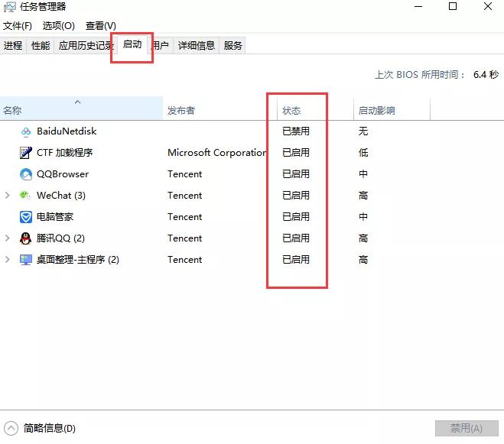Click the 已启用 status of QQBrowser
This screenshot has height=444, width=504.
click(296, 174)
